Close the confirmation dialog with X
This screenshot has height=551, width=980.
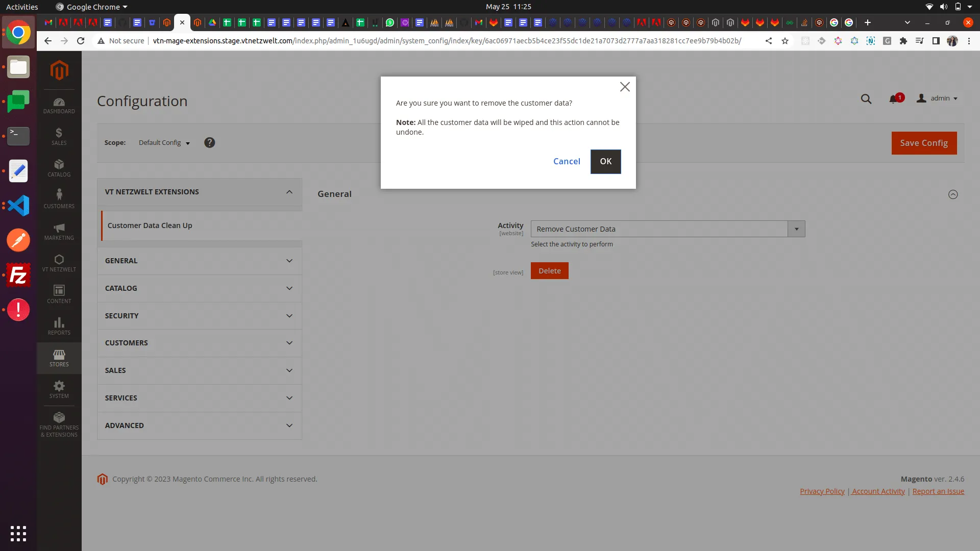click(625, 87)
